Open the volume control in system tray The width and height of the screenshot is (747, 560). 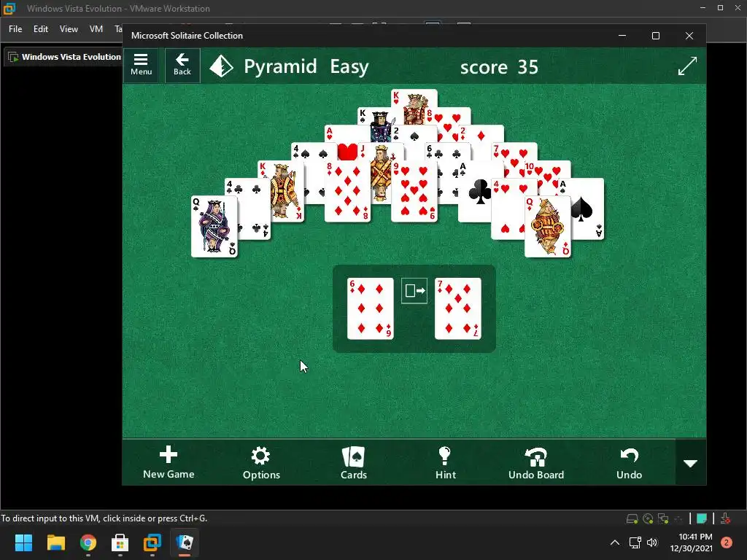(x=652, y=542)
